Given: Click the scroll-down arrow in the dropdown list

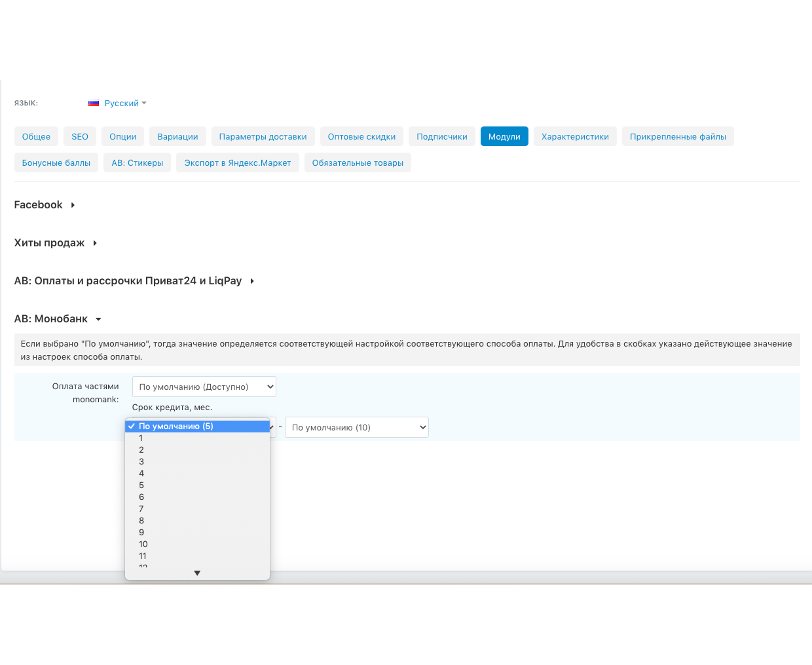Looking at the screenshot, I should 197,573.
